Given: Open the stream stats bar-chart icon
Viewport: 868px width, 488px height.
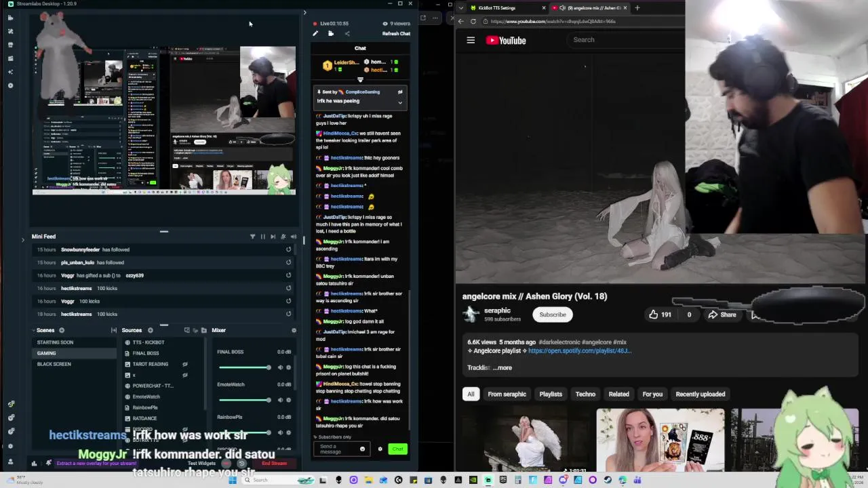Looking at the screenshot, I should [x=34, y=464].
